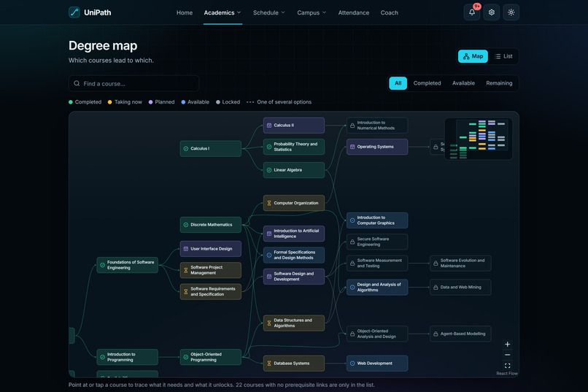Fit the map view to screen
This screenshot has width=588, height=392.
tap(507, 366)
